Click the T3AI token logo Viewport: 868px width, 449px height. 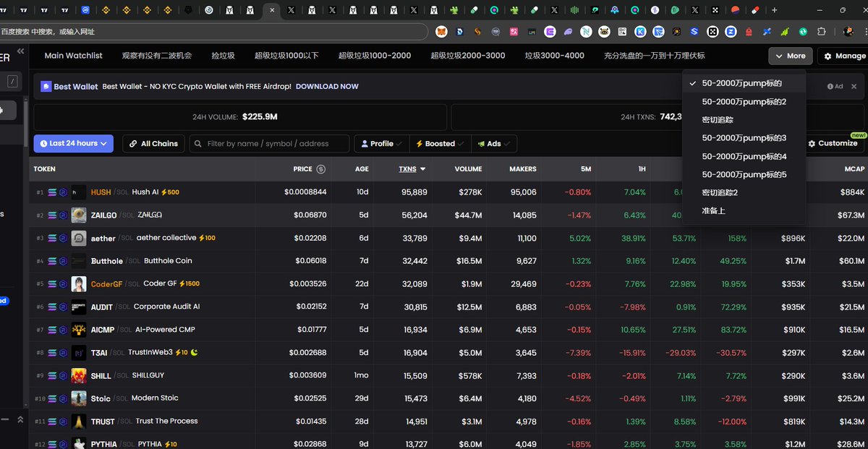(79, 353)
